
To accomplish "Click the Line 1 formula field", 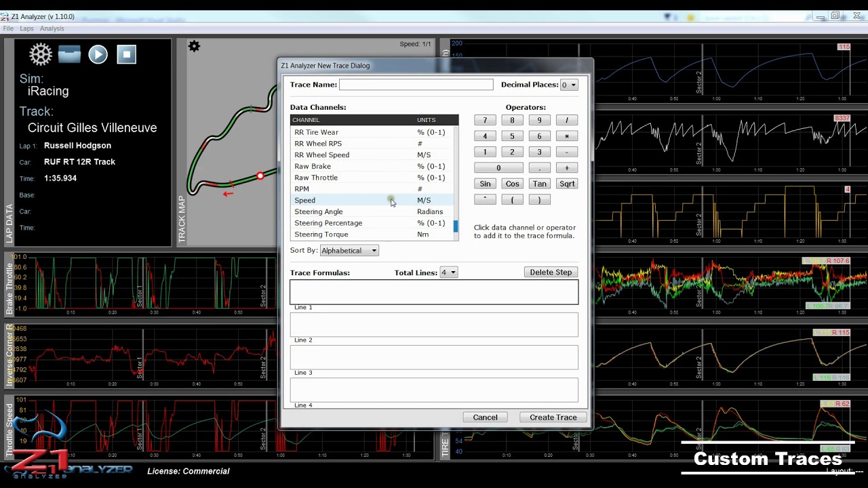I will pyautogui.click(x=434, y=292).
